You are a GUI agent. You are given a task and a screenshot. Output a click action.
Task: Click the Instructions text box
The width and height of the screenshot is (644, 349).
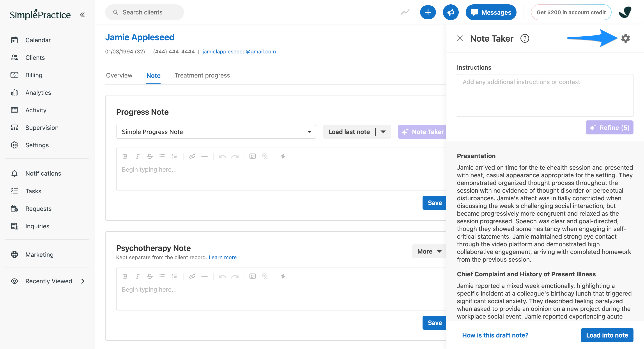click(x=545, y=95)
